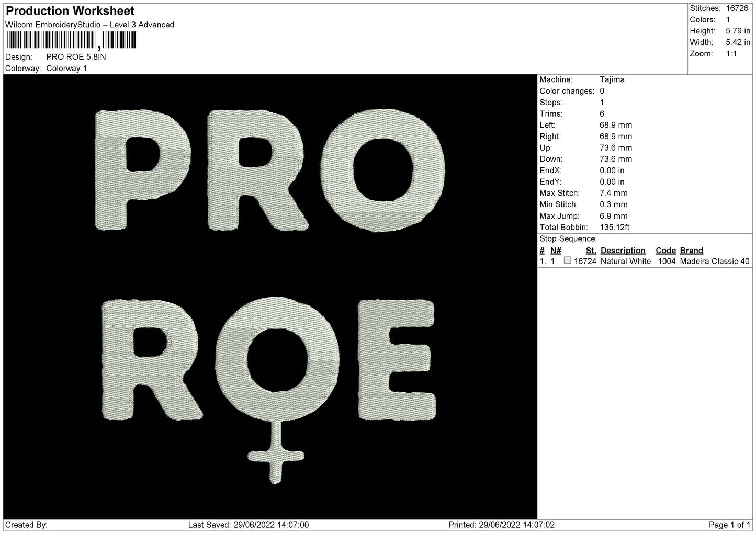Click the Colors value 1

click(728, 20)
